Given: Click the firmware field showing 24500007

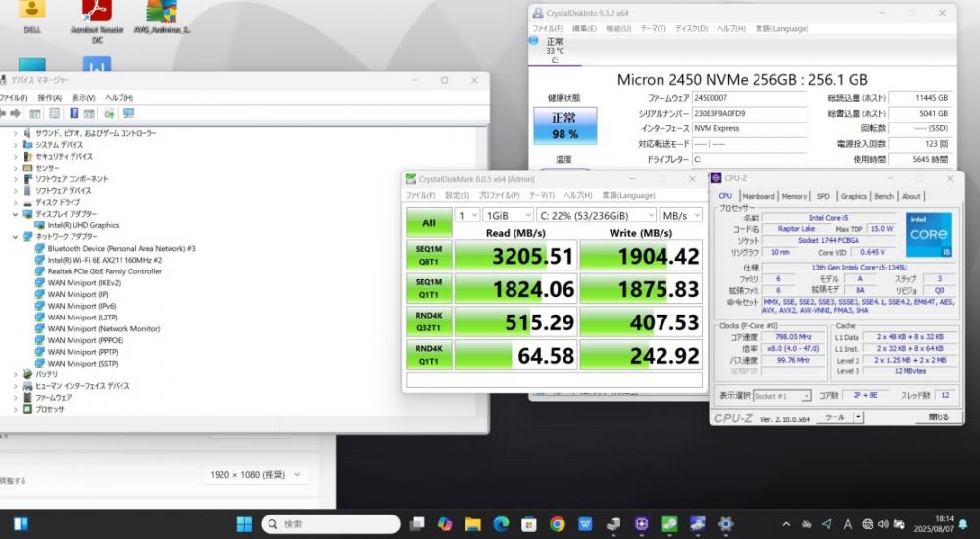Looking at the screenshot, I should tap(749, 98).
